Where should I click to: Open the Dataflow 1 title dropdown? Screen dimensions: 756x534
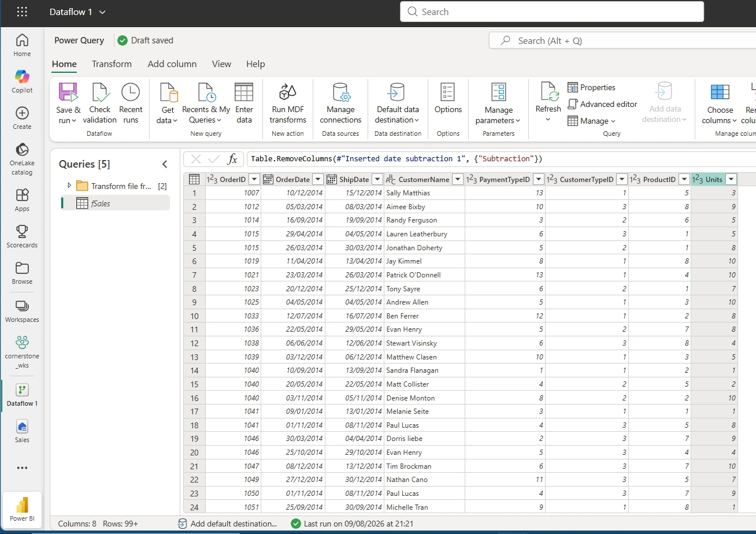point(103,12)
